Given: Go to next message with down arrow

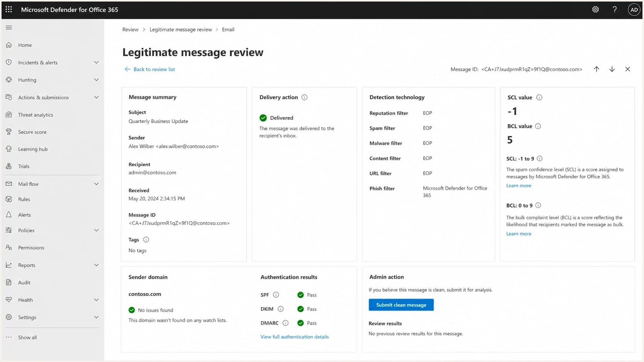Looking at the screenshot, I should click(612, 69).
